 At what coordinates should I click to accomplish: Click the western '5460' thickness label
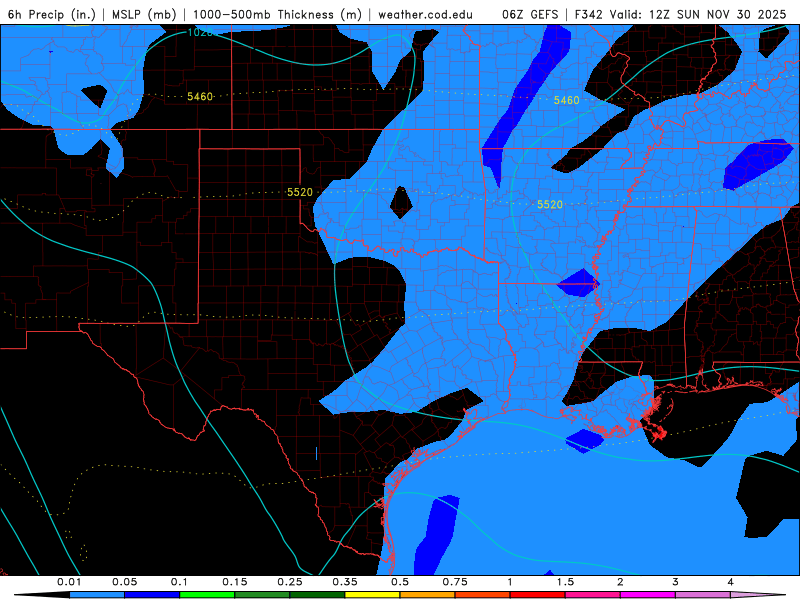pyautogui.click(x=200, y=96)
